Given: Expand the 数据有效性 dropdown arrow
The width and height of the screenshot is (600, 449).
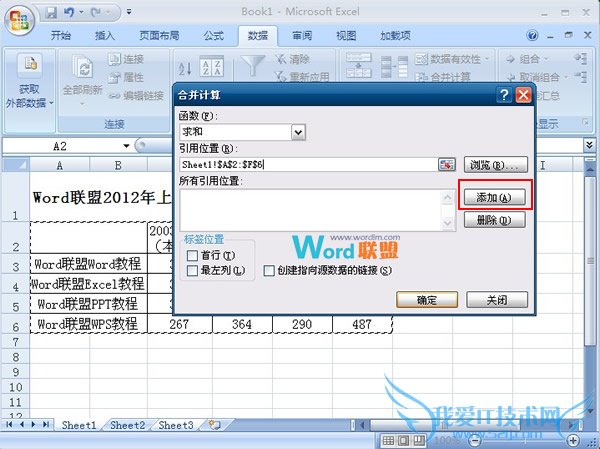Looking at the screenshot, I should point(487,59).
